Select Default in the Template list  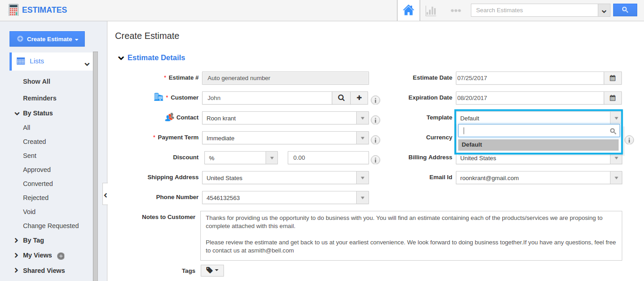coord(538,145)
